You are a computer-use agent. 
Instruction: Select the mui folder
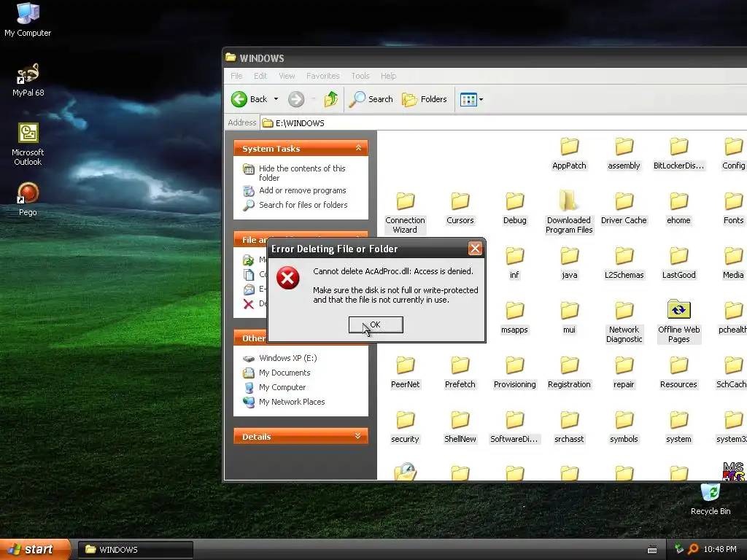pyautogui.click(x=569, y=318)
